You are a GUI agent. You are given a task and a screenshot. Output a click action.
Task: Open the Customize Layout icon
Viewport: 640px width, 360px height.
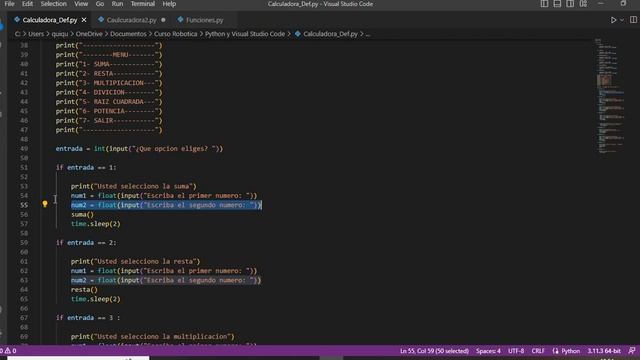coord(583,4)
